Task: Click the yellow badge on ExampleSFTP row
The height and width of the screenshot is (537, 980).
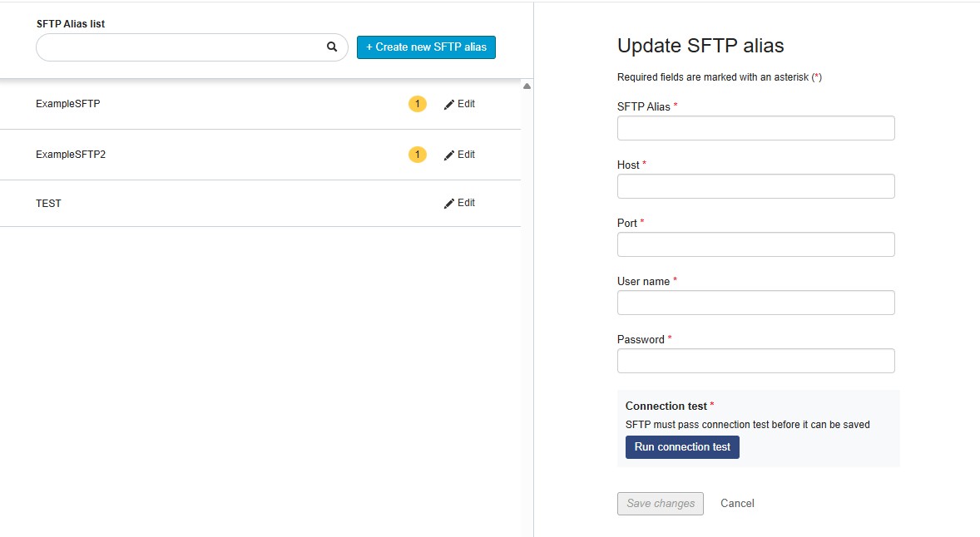Action: [x=417, y=104]
